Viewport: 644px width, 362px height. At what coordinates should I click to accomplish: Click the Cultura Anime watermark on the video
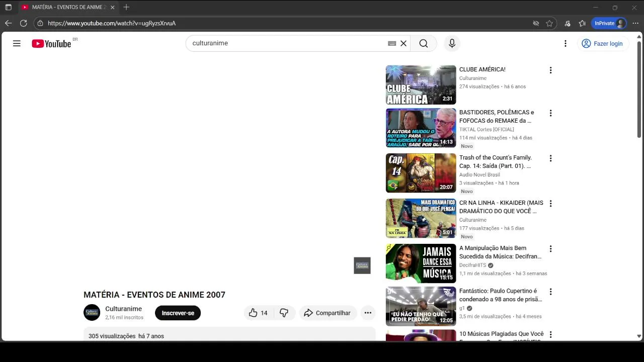(362, 265)
